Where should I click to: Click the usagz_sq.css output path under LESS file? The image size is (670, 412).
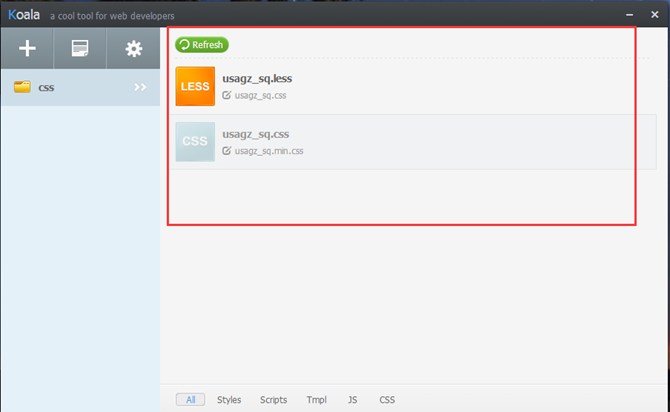pos(261,95)
